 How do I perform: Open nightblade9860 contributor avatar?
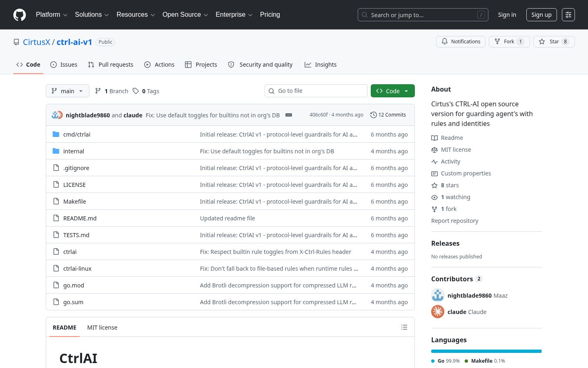pos(438,295)
